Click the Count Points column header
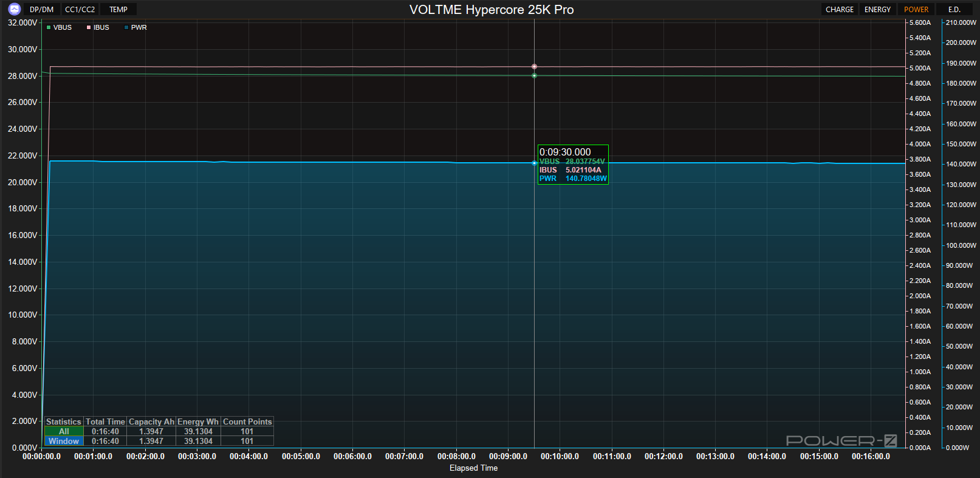The image size is (980, 478). coord(247,422)
